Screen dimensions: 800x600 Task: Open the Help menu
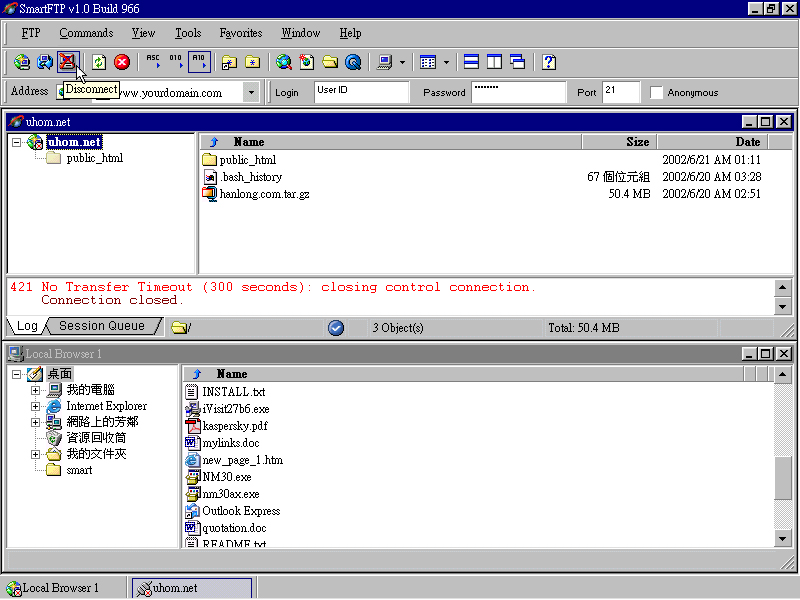click(x=351, y=33)
